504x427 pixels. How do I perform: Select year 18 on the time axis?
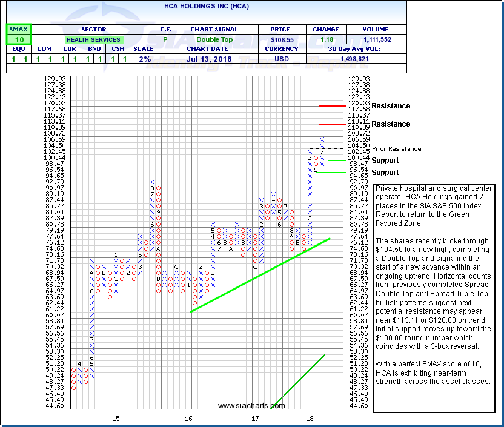(x=310, y=419)
